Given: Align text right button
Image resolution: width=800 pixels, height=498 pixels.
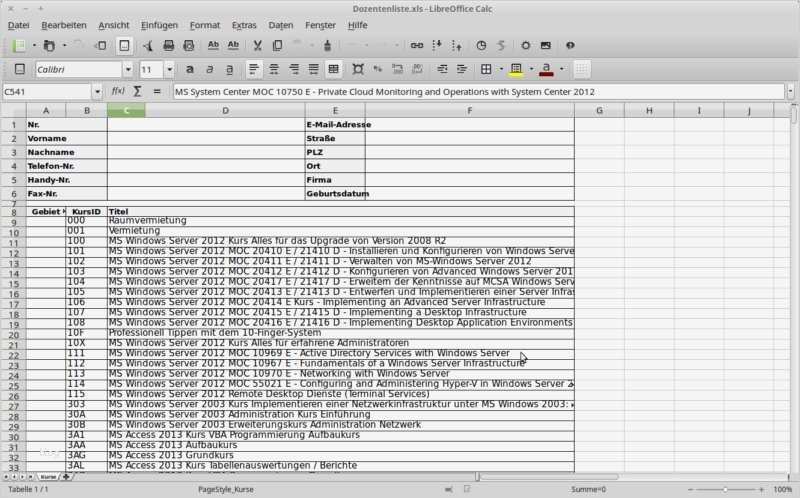Looking at the screenshot, I should pyautogui.click(x=294, y=69).
